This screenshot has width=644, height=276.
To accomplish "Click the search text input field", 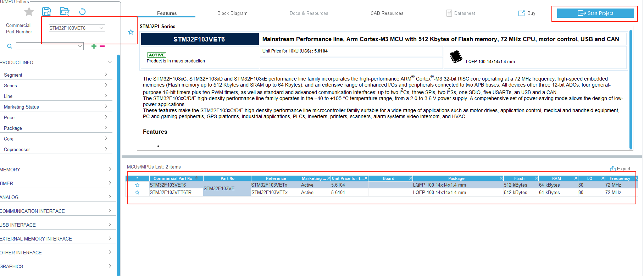I will click(x=46, y=46).
